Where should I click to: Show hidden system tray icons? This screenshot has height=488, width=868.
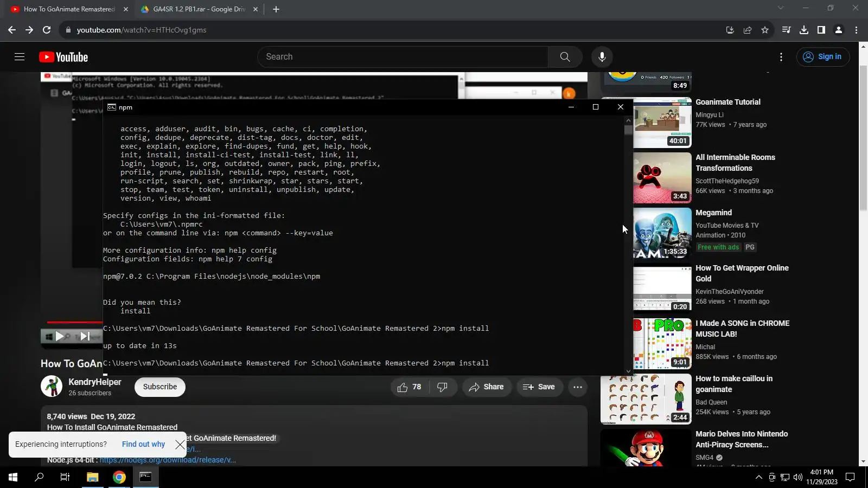click(758, 477)
